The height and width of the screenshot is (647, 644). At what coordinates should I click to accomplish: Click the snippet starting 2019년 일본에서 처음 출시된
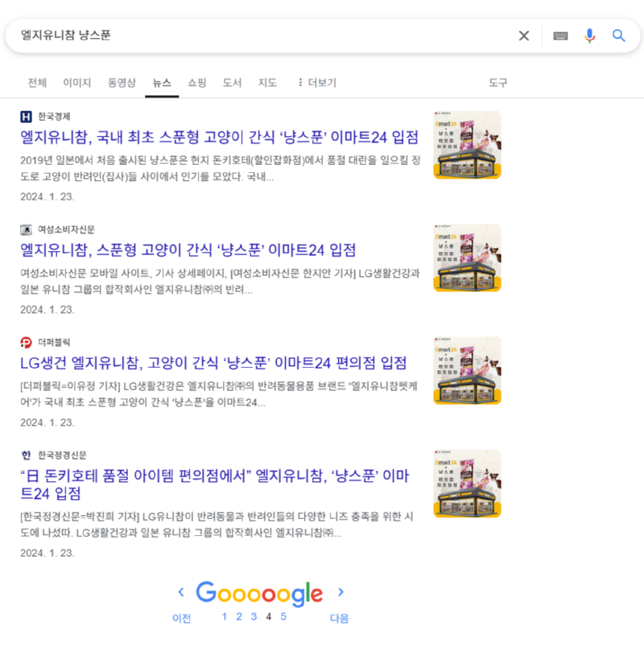point(221,168)
